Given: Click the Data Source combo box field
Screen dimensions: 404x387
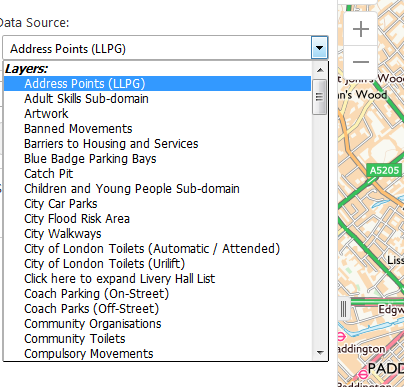Looking at the screenshot, I should coord(165,48).
